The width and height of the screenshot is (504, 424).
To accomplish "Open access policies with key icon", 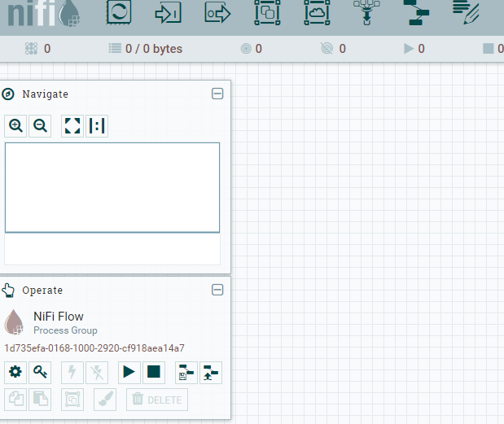I will coord(40,373).
